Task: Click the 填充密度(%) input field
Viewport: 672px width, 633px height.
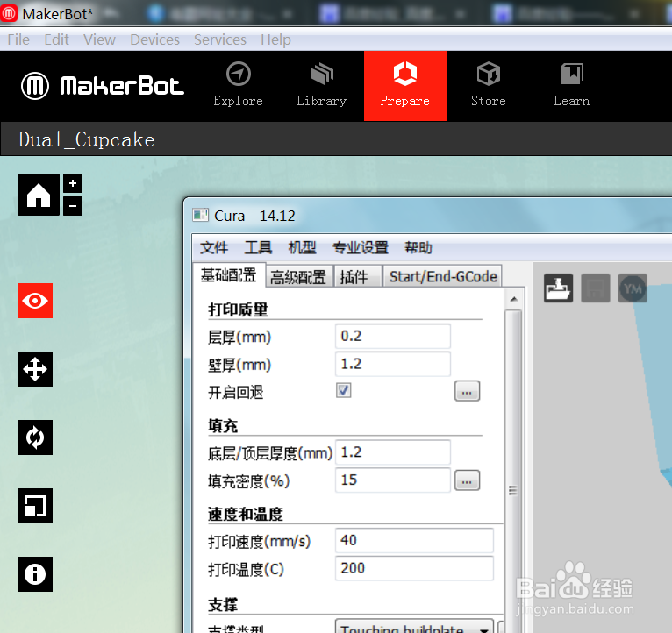Action: [393, 480]
